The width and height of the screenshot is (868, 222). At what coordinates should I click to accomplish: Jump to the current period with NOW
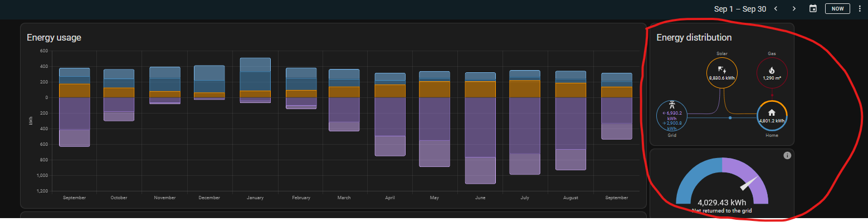pos(837,8)
